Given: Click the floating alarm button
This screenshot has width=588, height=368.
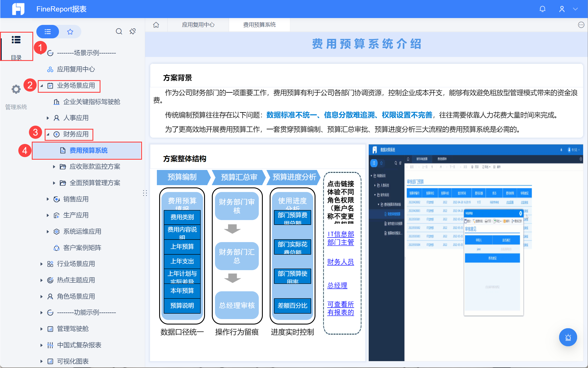Looking at the screenshot, I should pyautogui.click(x=568, y=337).
